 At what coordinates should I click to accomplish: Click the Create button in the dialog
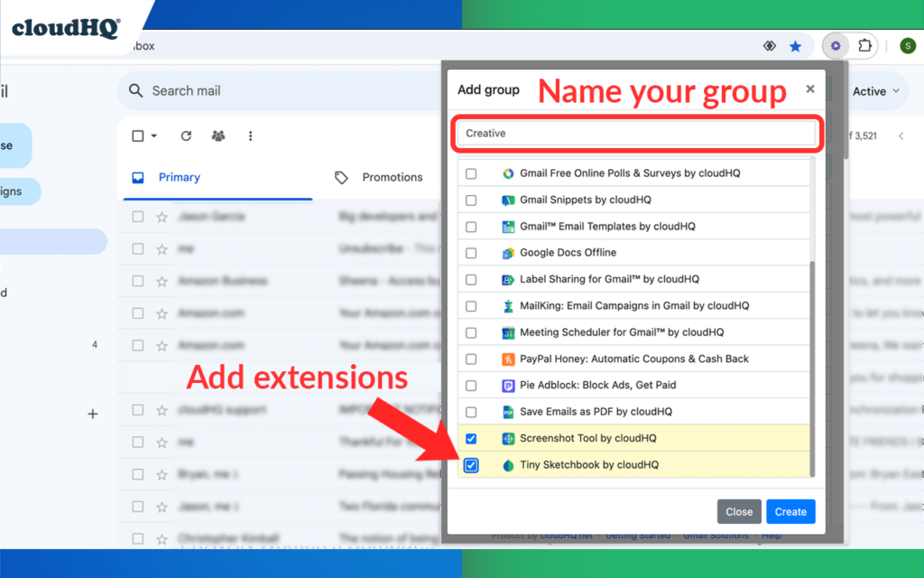790,511
